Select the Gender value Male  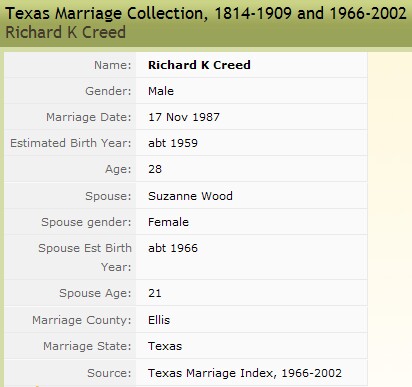(x=161, y=91)
